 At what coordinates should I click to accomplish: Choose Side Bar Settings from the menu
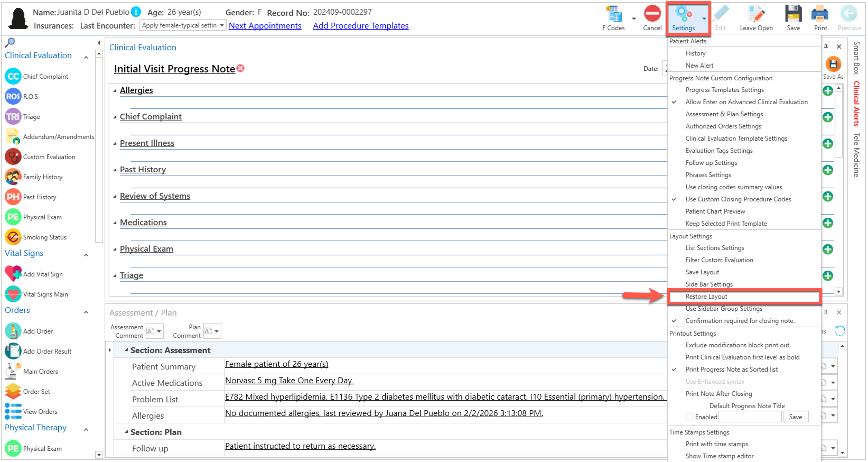pyautogui.click(x=709, y=284)
